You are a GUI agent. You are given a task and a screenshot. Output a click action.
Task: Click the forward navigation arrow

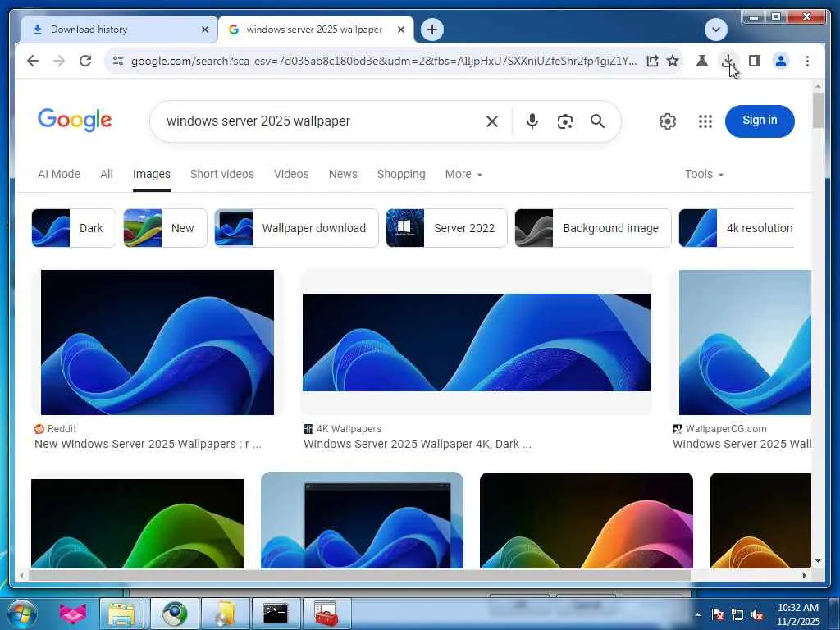tap(59, 61)
